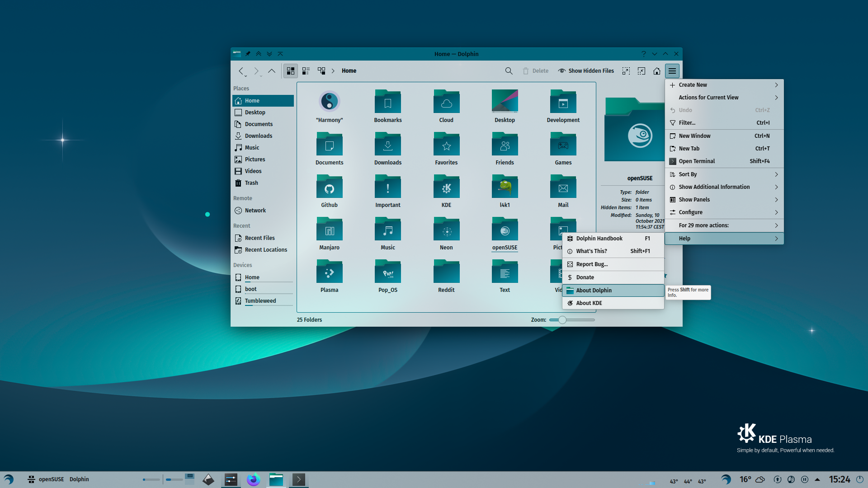Expand the Show Panels submenu
Viewport: 868px width, 488px height.
pos(724,200)
